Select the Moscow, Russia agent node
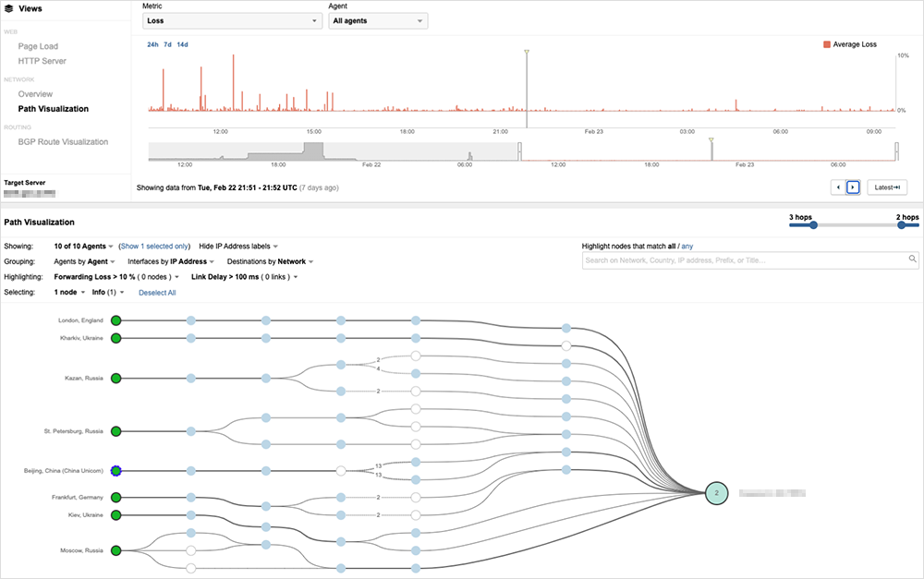 116,550
